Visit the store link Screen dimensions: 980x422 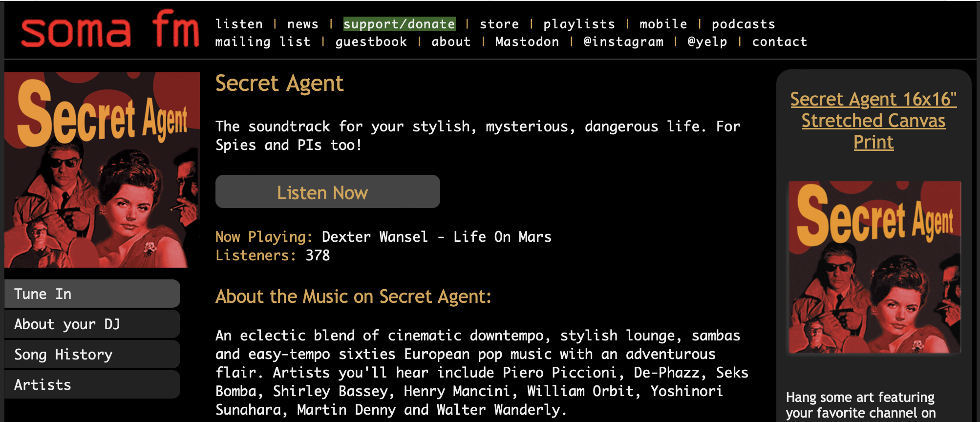pyautogui.click(x=499, y=24)
